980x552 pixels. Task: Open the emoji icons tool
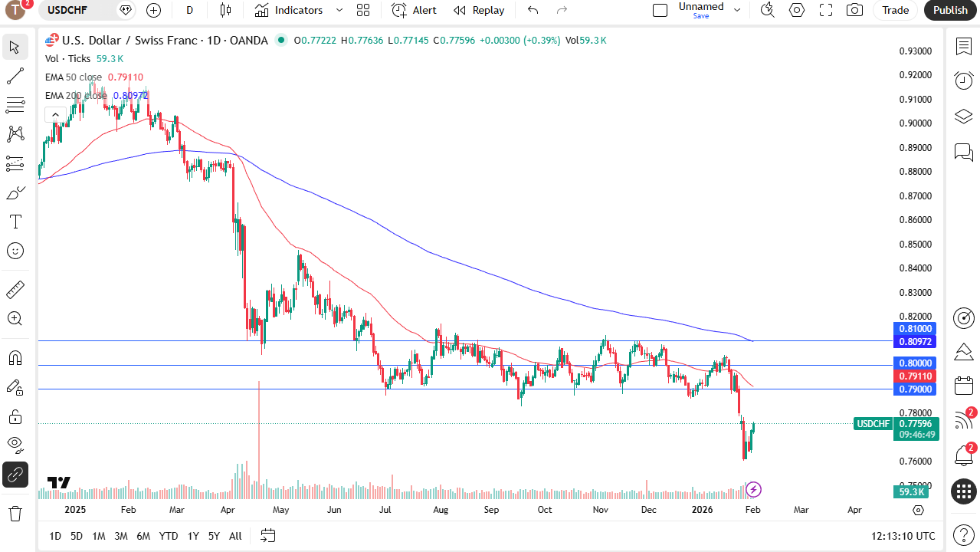tap(15, 251)
